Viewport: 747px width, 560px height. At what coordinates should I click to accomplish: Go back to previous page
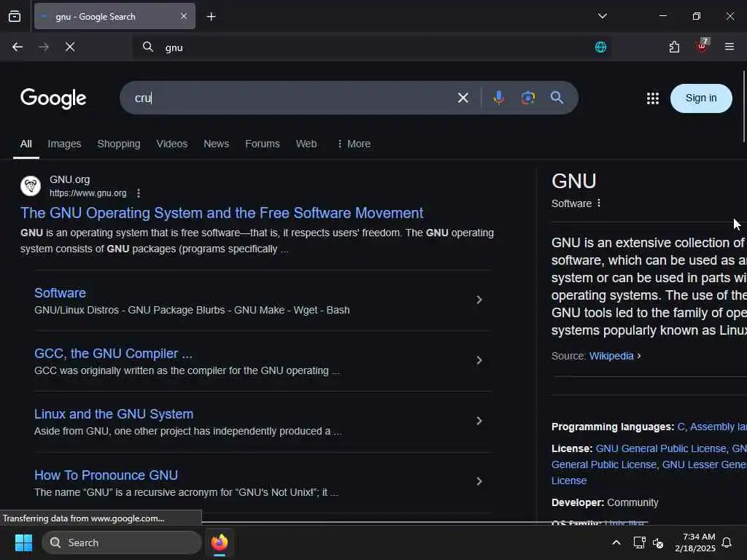tap(18, 47)
